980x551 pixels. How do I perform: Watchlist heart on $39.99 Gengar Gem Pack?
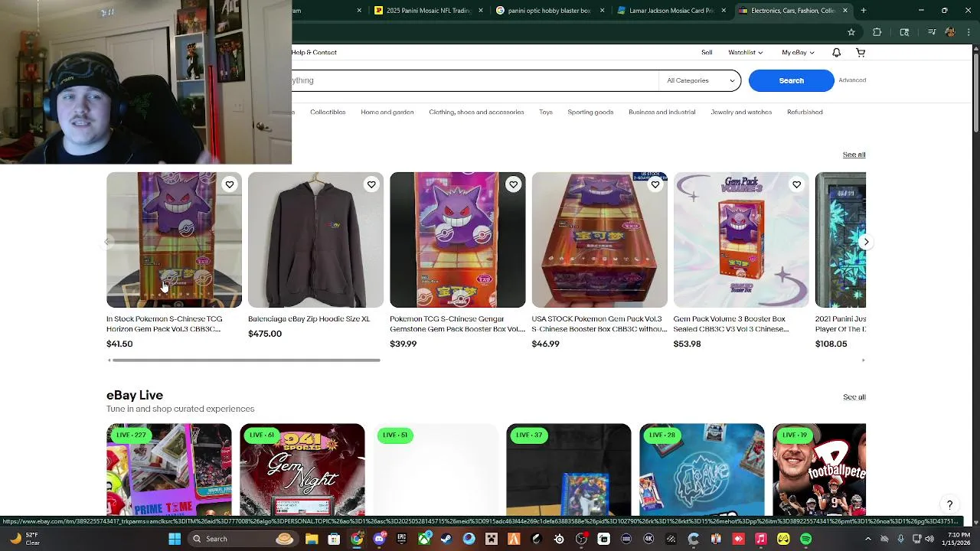coord(513,184)
